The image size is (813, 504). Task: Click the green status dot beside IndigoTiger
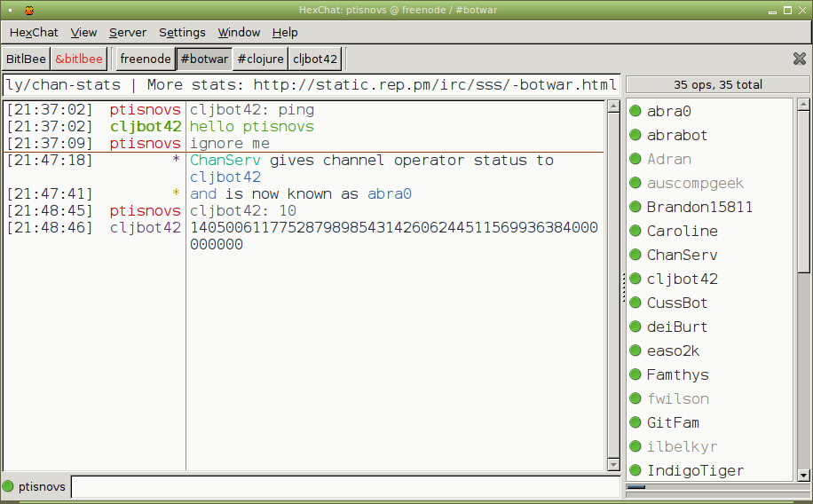[x=635, y=469]
